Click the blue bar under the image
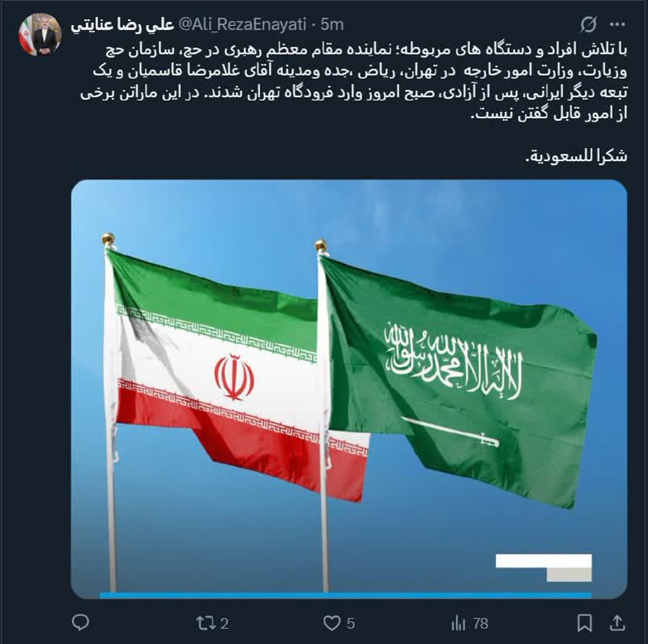Viewport: 648px width, 644px height. tap(345, 596)
